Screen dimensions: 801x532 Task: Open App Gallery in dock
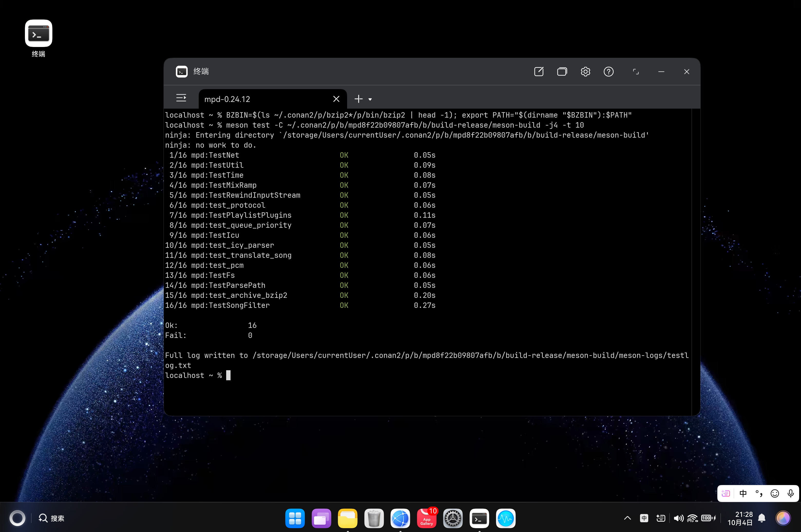point(427,518)
